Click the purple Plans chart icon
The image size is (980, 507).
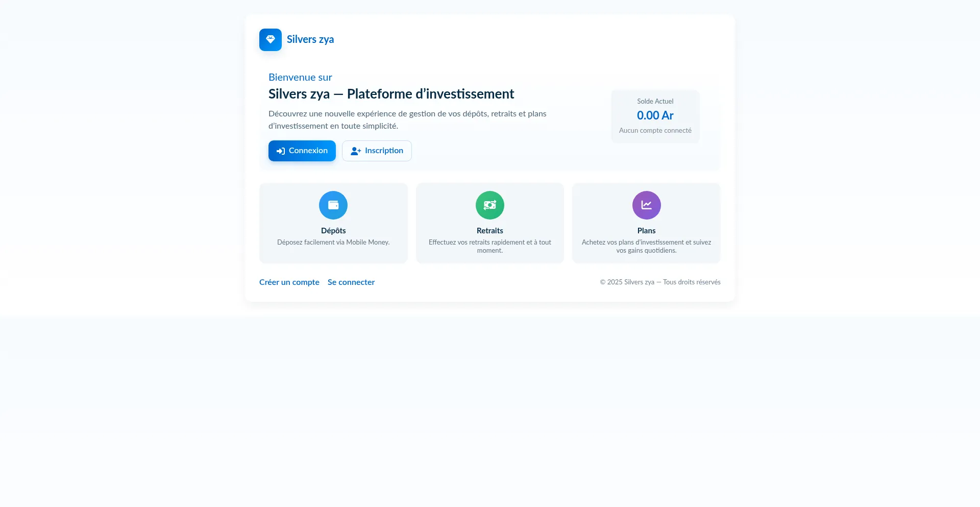pos(646,205)
